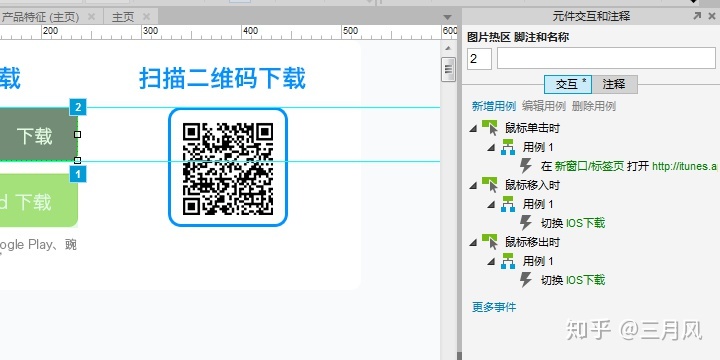Click the 扫描二维码下载 heading
The width and height of the screenshot is (720, 360).
[222, 78]
